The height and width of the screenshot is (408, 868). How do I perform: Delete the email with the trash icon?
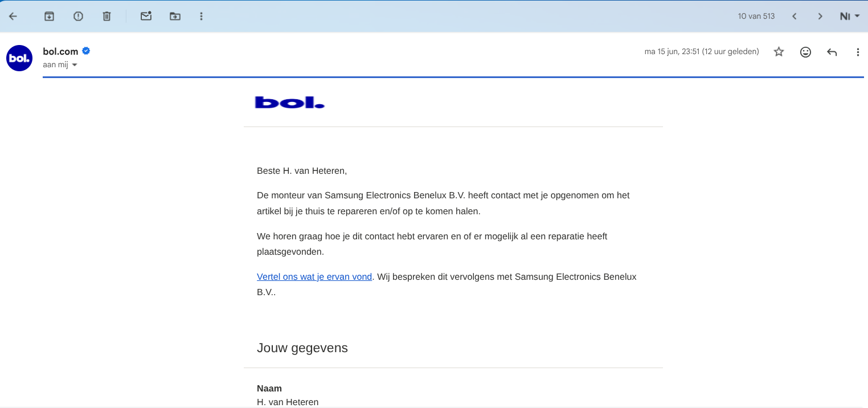107,16
